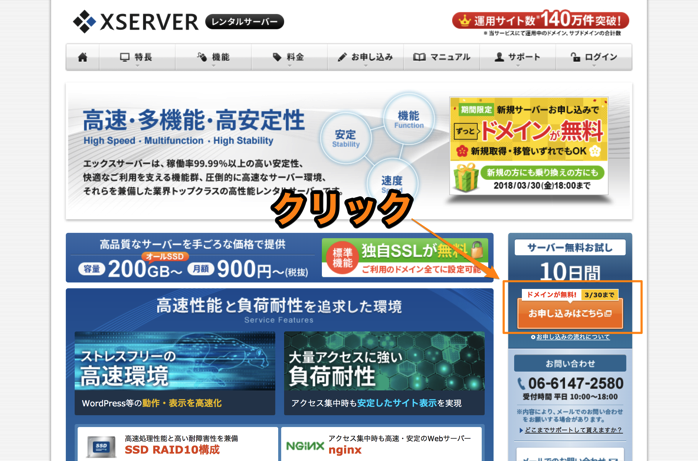The width and height of the screenshot is (698, 461).
Task: Open the お申し込み menu
Action: point(365,57)
